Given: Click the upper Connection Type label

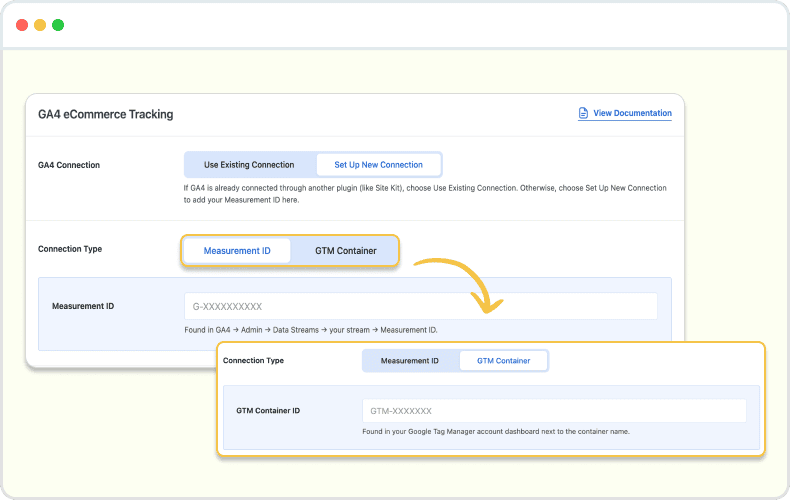Looking at the screenshot, I should coord(70,249).
